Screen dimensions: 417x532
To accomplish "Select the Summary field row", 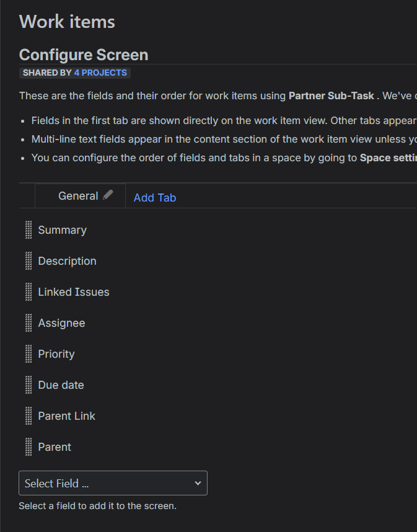I will (x=62, y=229).
